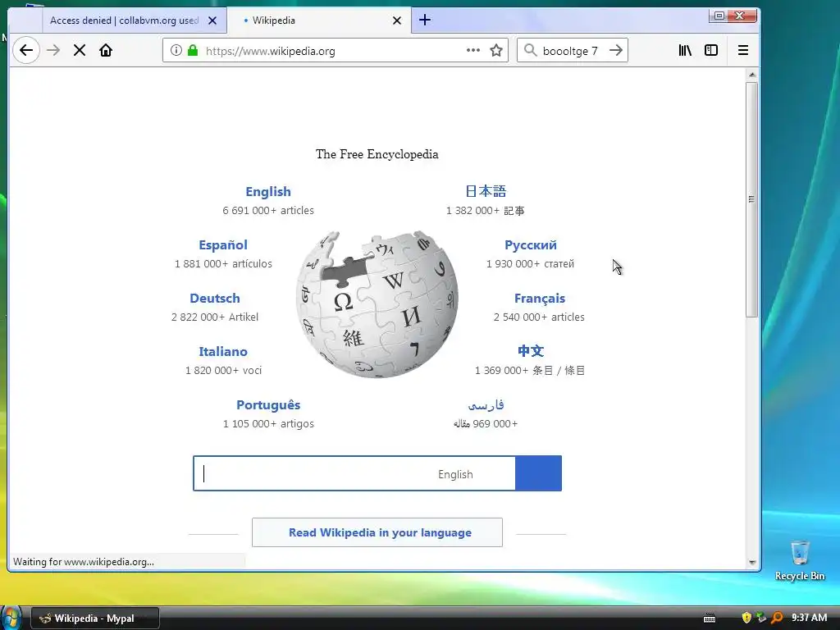This screenshot has height=630, width=840.
Task: Click the network tray icon
Action: tap(761, 618)
